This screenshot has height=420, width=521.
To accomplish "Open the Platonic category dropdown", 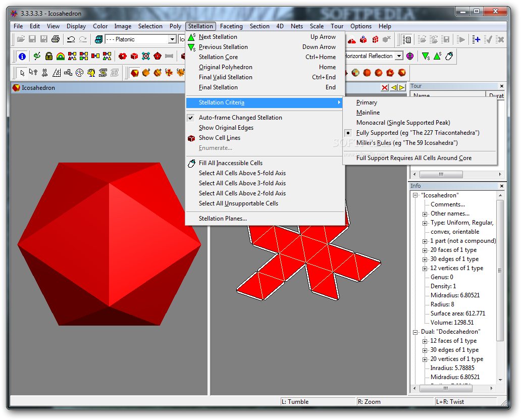I will pyautogui.click(x=172, y=39).
